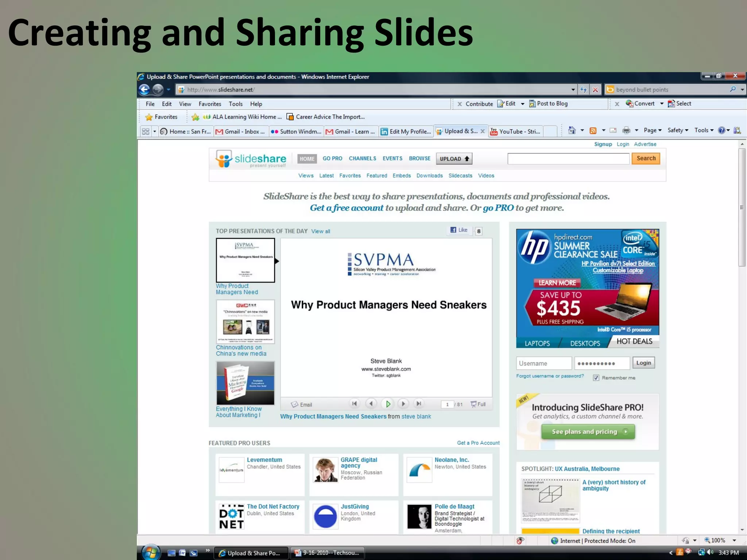Switch to the Gmail - Inbox tab

[241, 131]
